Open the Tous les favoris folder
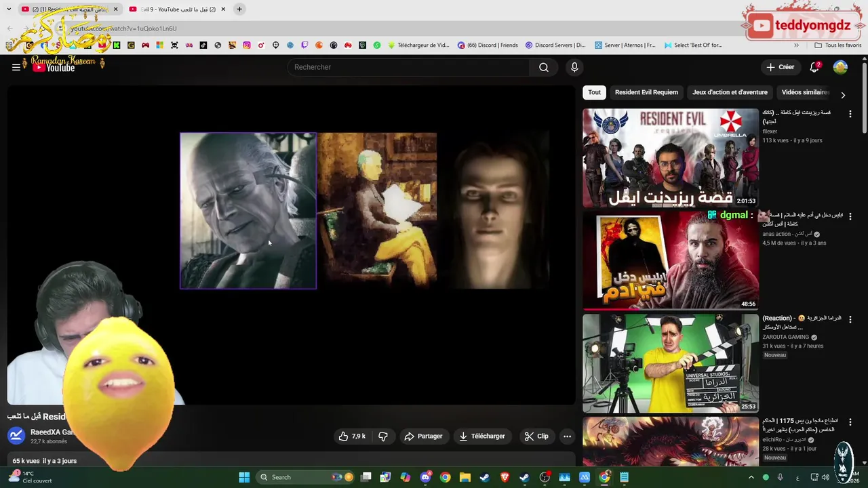868x488 pixels. click(x=837, y=45)
